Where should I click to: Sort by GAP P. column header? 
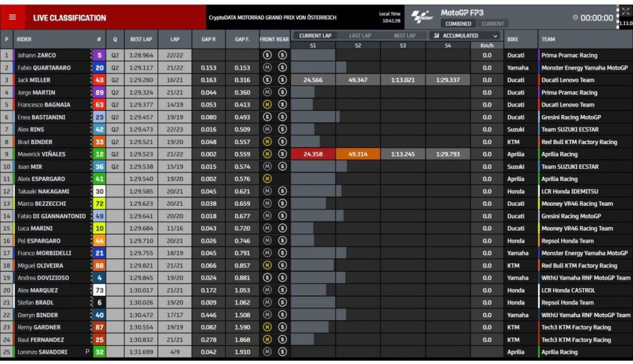pos(209,39)
